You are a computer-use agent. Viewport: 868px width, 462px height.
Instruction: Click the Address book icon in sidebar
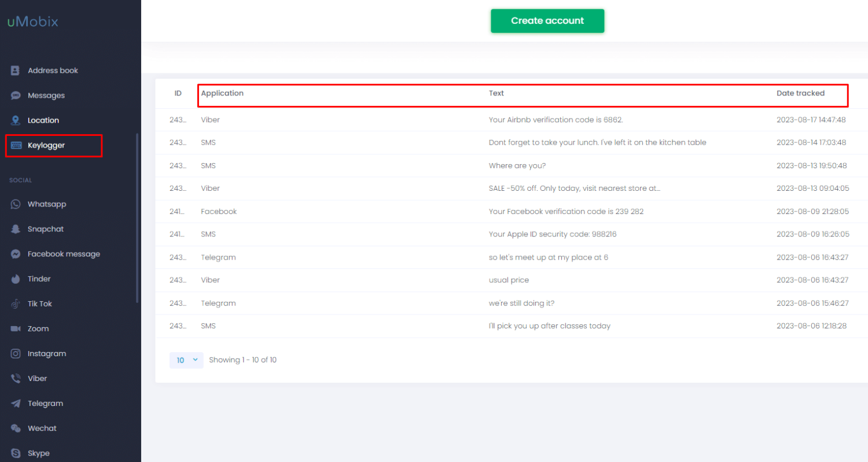(x=16, y=71)
